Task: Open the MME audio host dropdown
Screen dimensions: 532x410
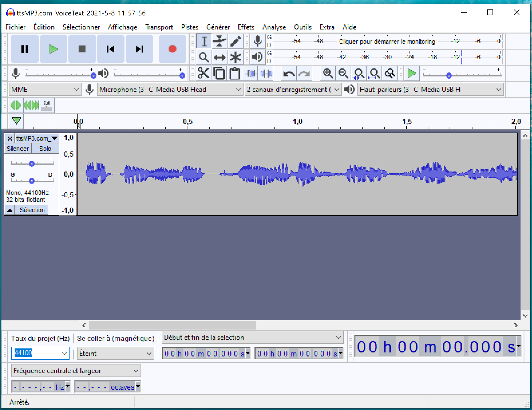Action: point(45,90)
